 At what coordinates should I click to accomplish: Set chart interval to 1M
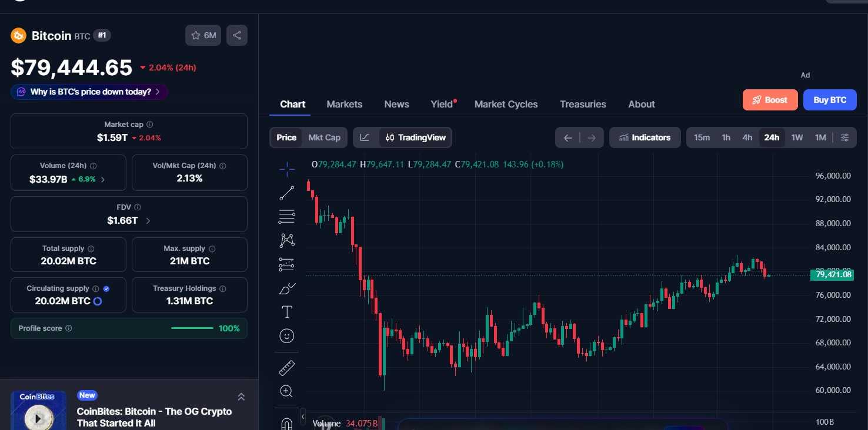click(x=820, y=137)
